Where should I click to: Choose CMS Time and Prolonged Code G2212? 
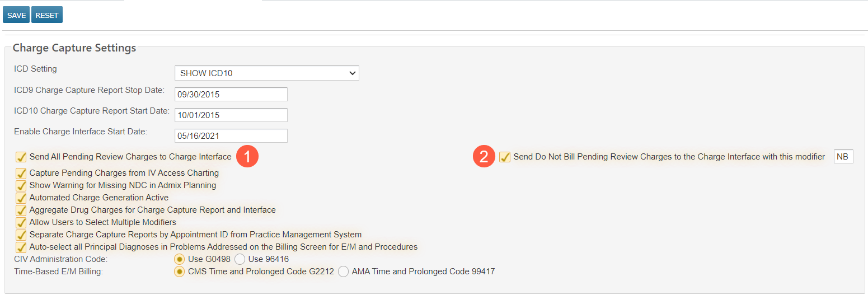pyautogui.click(x=180, y=271)
